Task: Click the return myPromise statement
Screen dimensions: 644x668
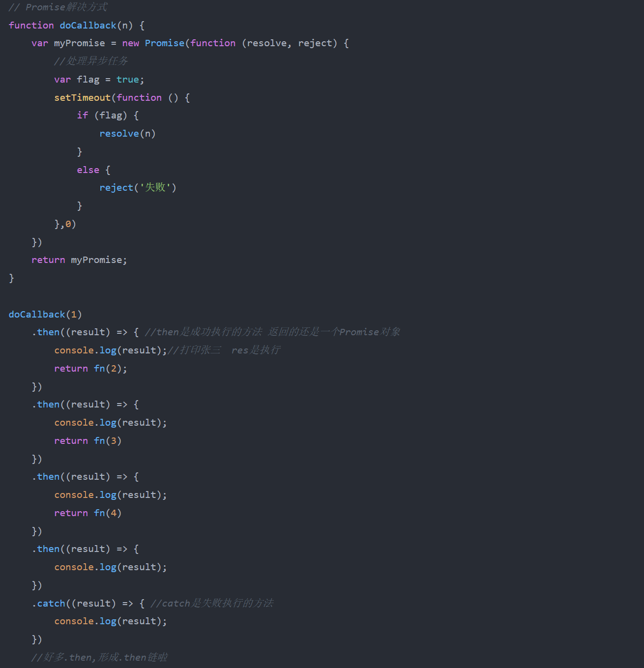Action: [x=79, y=260]
